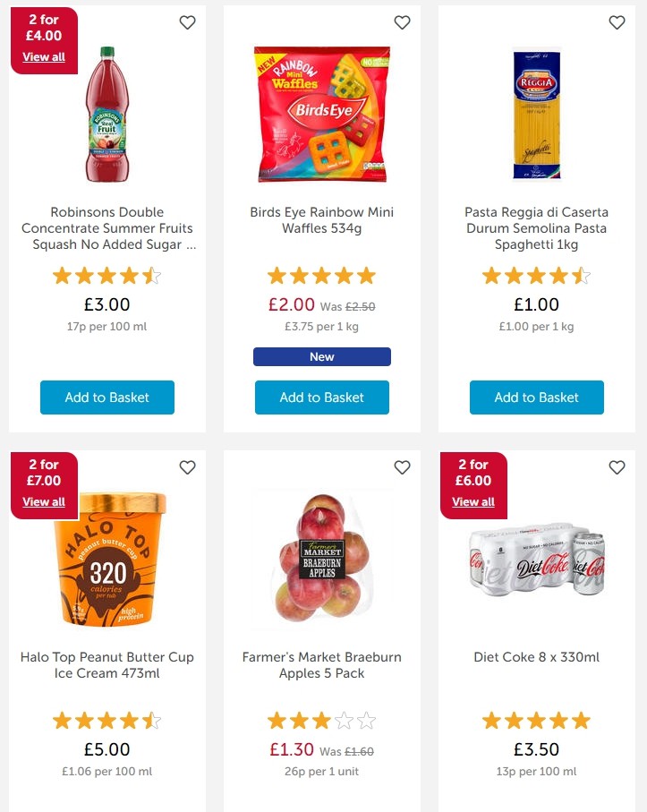Click the heart icon on Robinsons squash
The width and height of the screenshot is (647, 812).
(x=187, y=22)
